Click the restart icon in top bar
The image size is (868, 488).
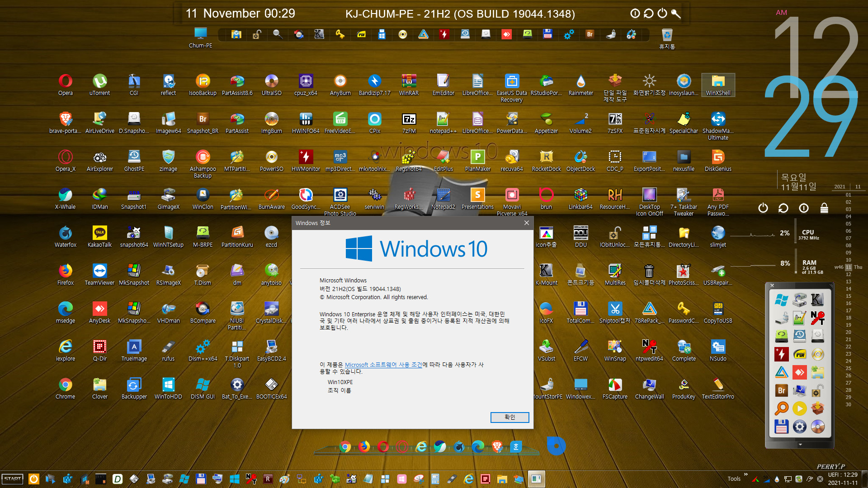(649, 13)
